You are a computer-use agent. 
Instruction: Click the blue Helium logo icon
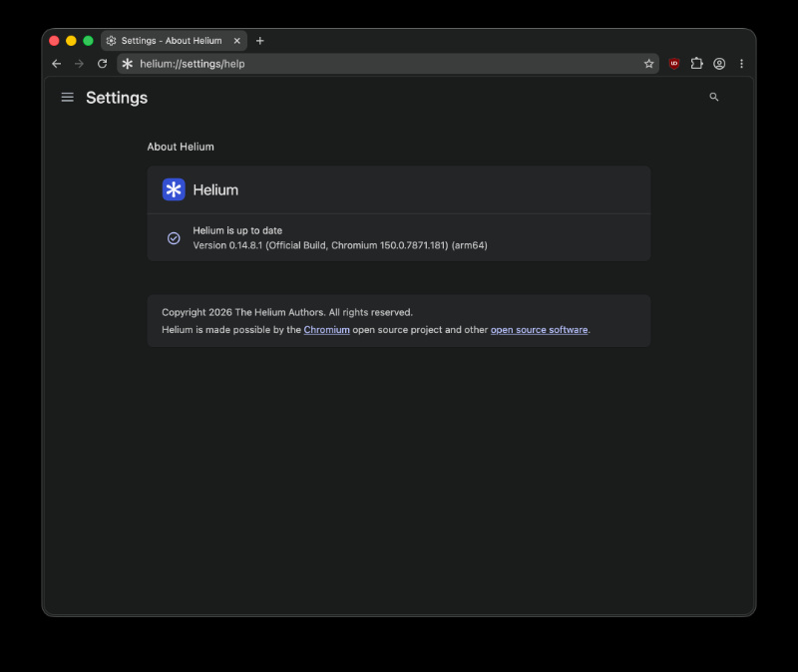pos(174,189)
